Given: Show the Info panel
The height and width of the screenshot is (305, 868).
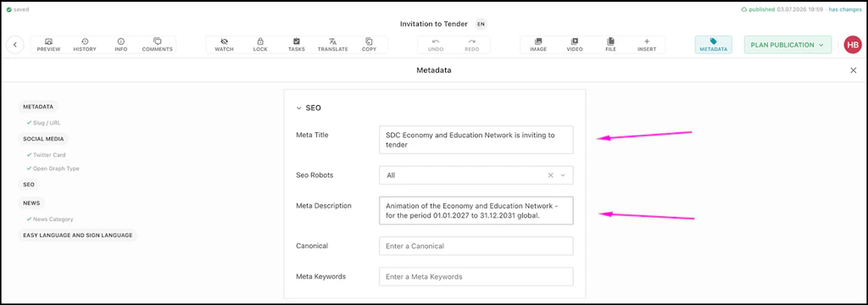Looking at the screenshot, I should 120,45.
